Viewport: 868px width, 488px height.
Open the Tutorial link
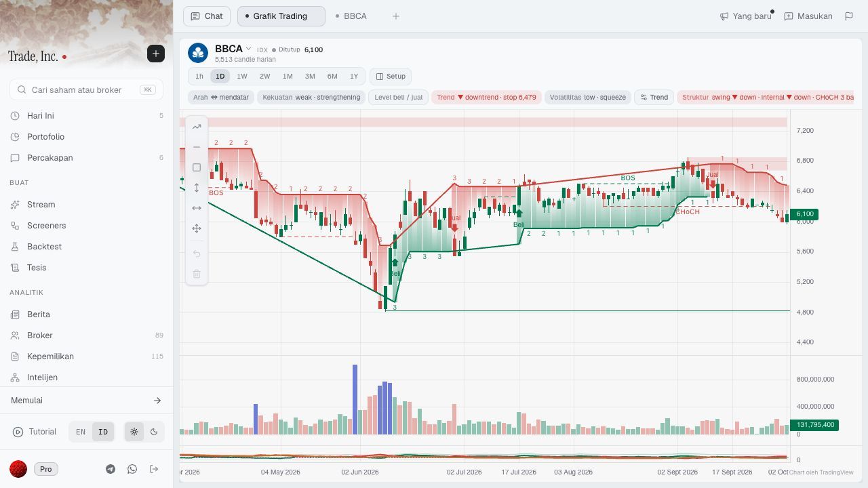pos(36,432)
